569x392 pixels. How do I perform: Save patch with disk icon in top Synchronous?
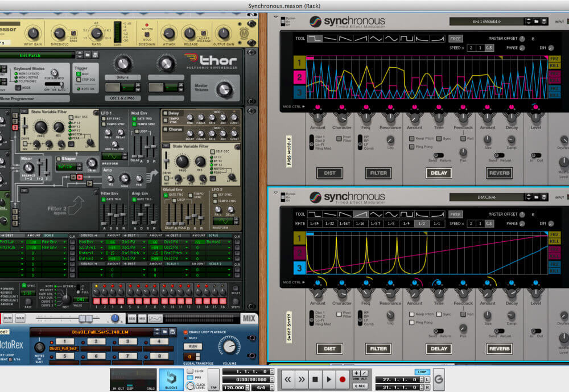point(544,22)
